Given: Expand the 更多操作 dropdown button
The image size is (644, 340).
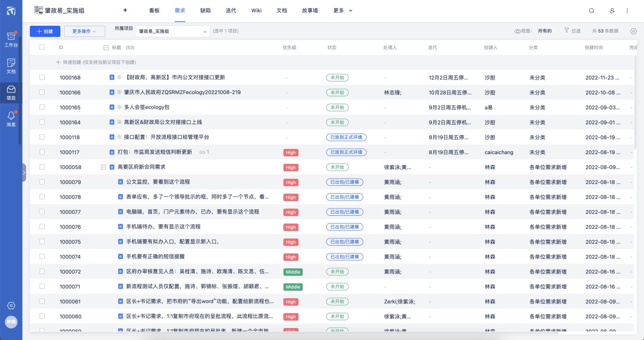Looking at the screenshot, I should point(84,31).
